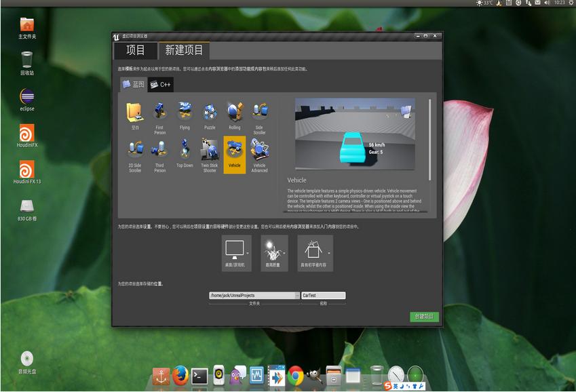The width and height of the screenshot is (576, 392).
Task: Switch to the 项目 (Projects) tab
Action: 136,50
